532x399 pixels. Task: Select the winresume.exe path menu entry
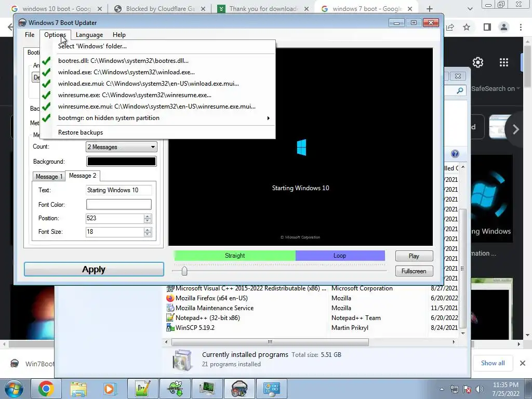coord(157,95)
